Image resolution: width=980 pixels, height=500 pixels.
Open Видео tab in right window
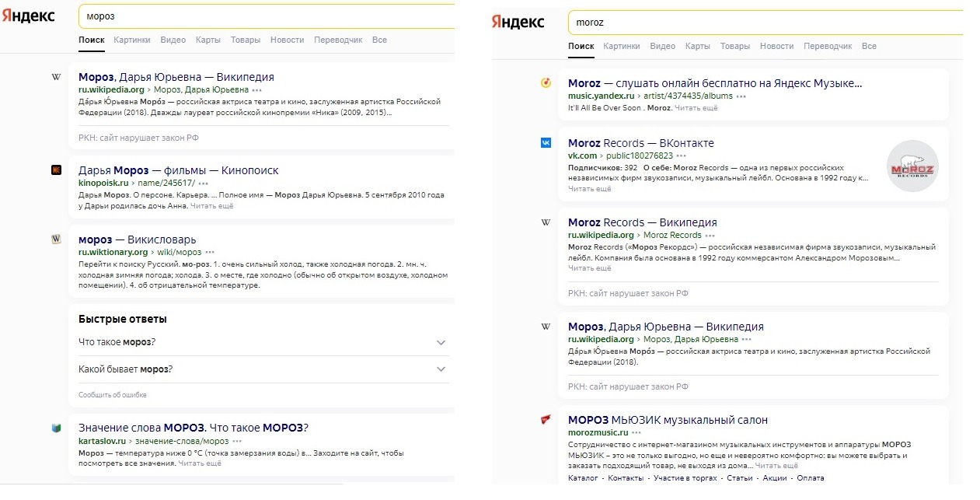point(663,46)
